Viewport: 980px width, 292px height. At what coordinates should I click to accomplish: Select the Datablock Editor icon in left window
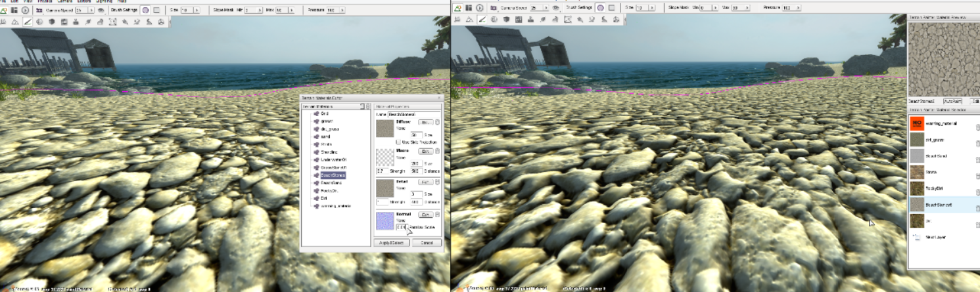click(x=64, y=22)
